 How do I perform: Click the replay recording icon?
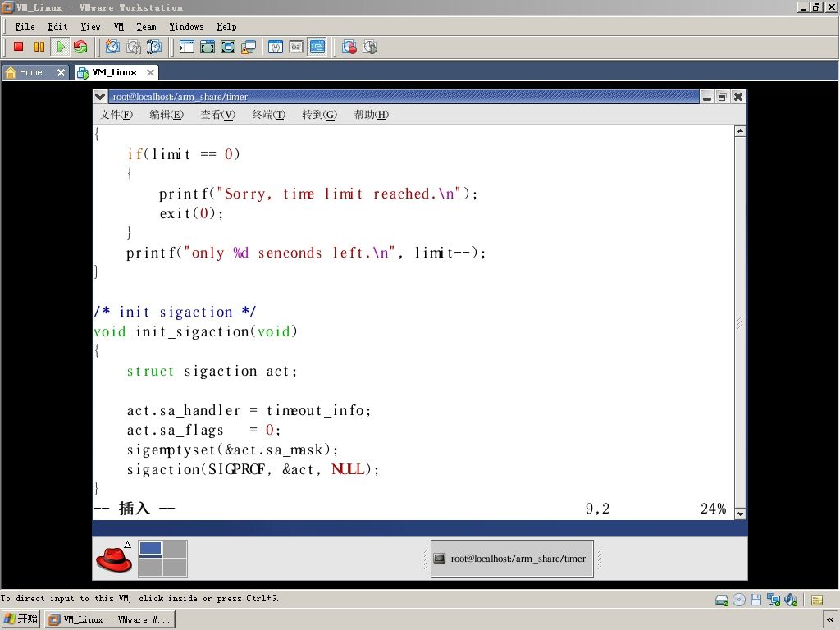[370, 47]
